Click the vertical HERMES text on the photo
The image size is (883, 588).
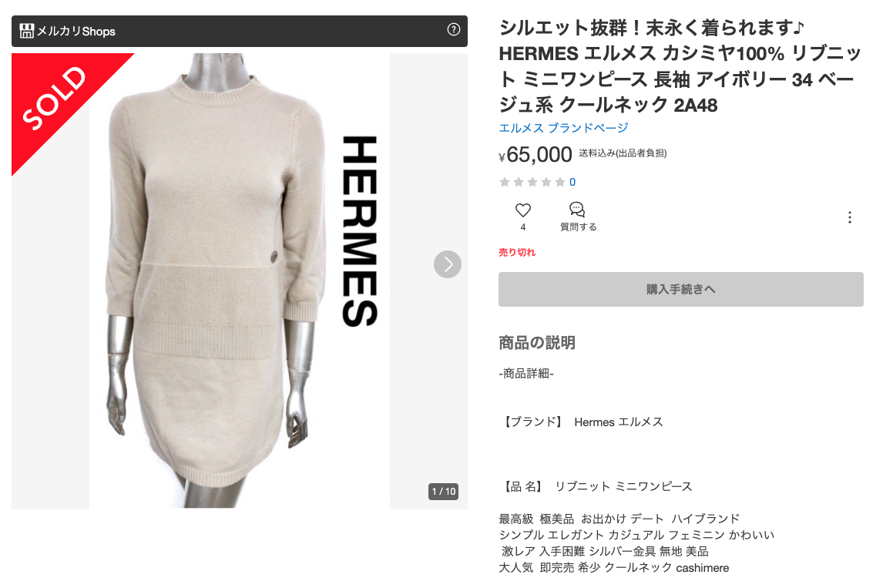[x=360, y=231]
